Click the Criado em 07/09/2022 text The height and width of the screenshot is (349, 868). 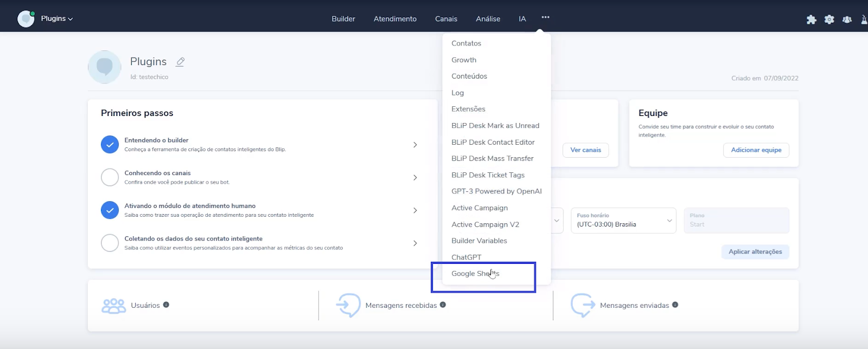(765, 78)
